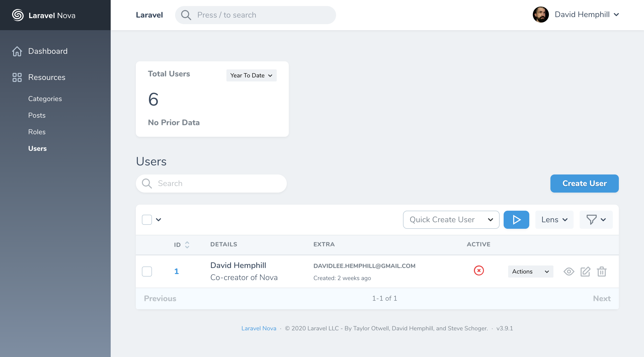Click the Users search magnifier icon
The image size is (644, 357).
[x=147, y=184]
